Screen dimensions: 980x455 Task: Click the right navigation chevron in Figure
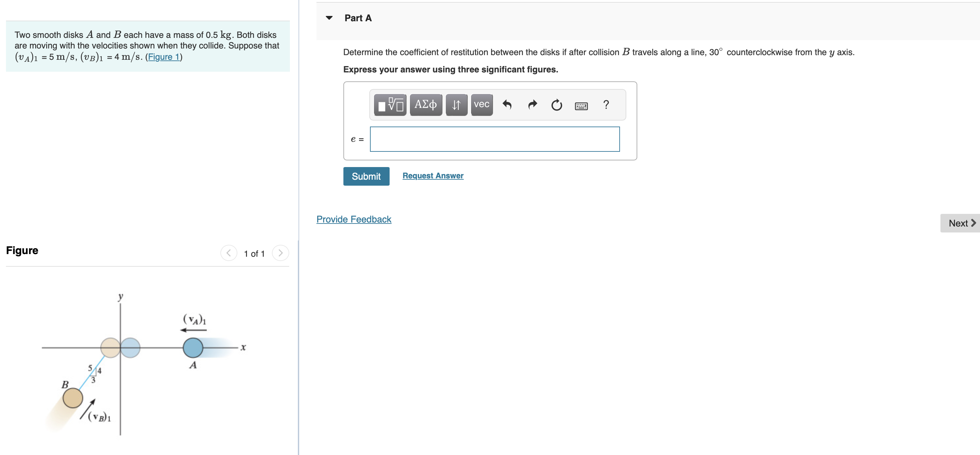(281, 253)
